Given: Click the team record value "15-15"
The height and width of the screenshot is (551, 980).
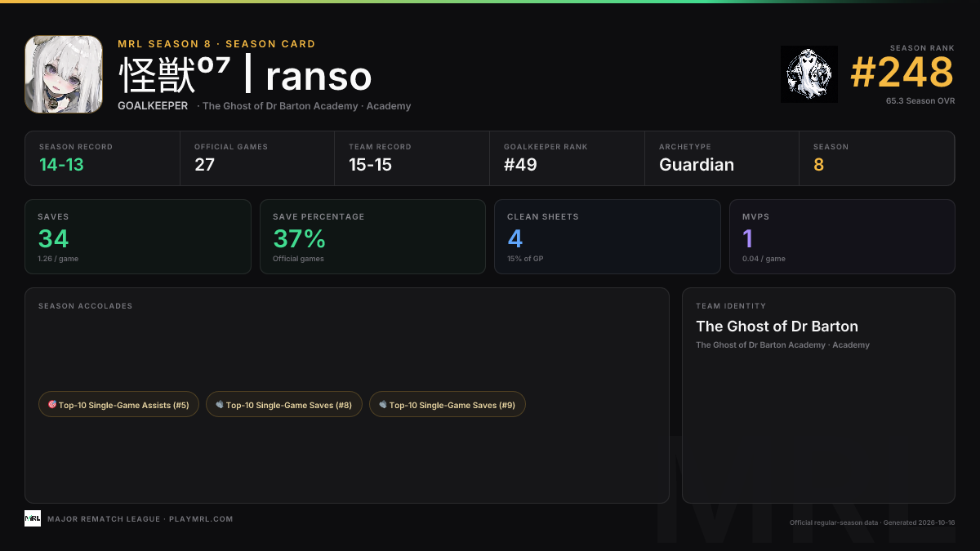Looking at the screenshot, I should pyautogui.click(x=371, y=164).
